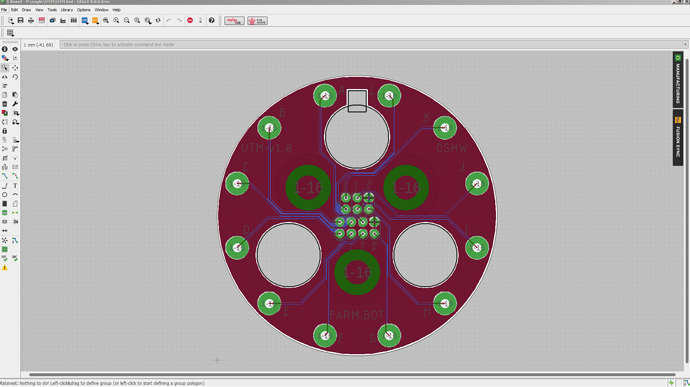Select the Paste tool
The height and width of the screenshot is (387, 690).
click(15, 95)
